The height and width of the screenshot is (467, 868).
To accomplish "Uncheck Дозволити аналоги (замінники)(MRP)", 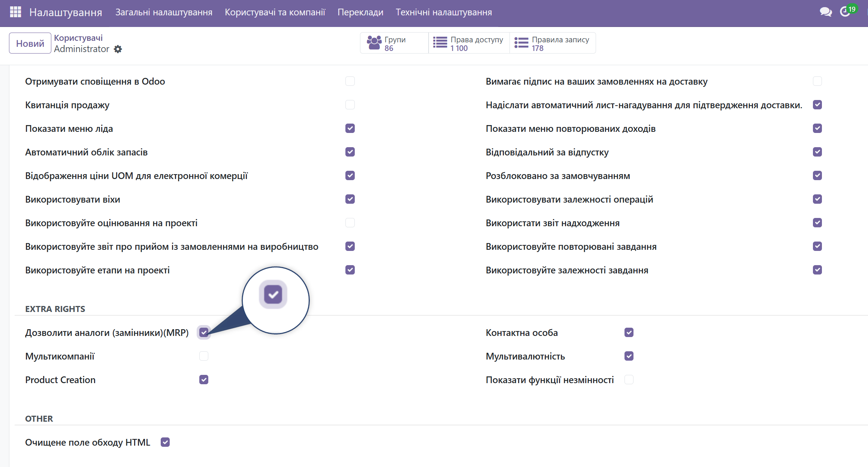I will click(x=204, y=332).
